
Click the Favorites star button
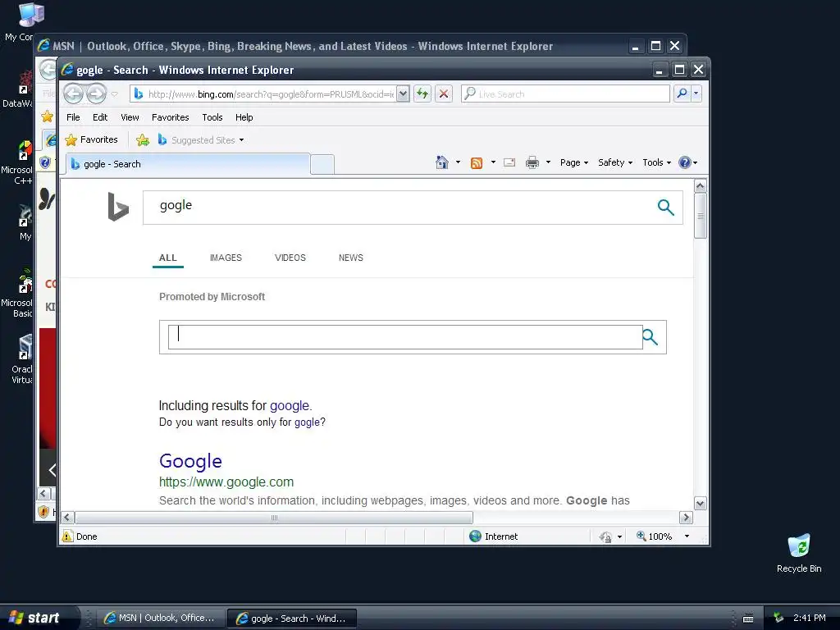[91, 139]
